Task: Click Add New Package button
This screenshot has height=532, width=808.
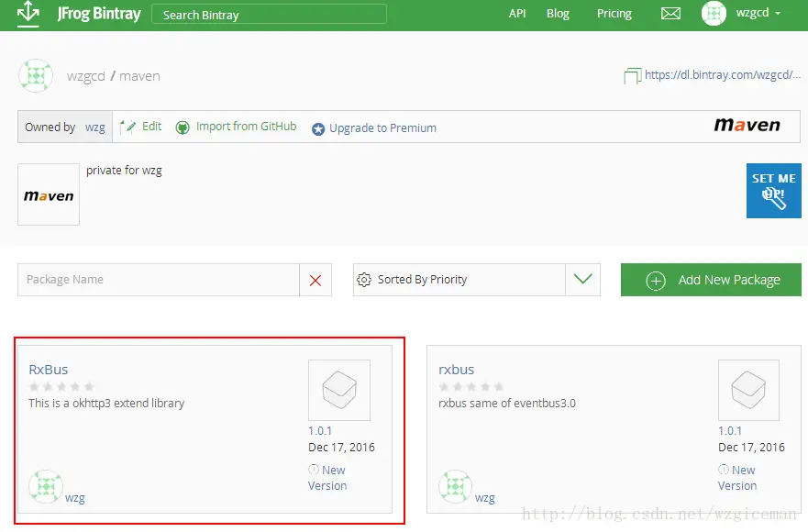Action: tap(711, 280)
